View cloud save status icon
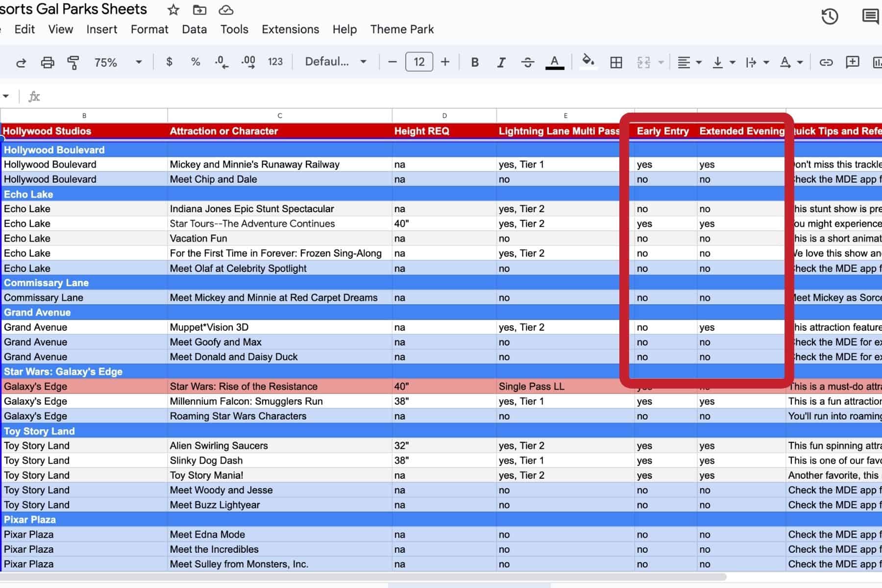Image resolution: width=882 pixels, height=588 pixels. pos(225,10)
